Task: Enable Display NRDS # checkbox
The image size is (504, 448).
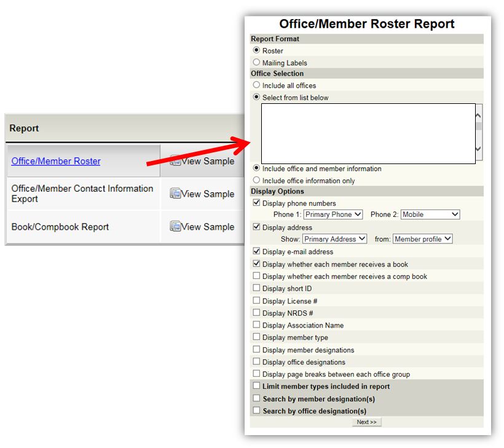Action: click(256, 312)
